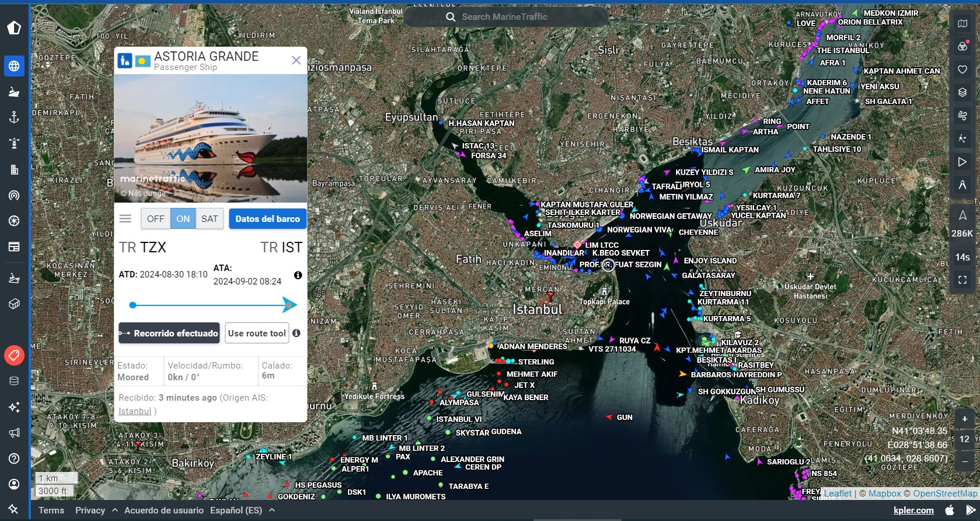
Task: Open the Istanbul AIS source link
Action: (x=135, y=411)
